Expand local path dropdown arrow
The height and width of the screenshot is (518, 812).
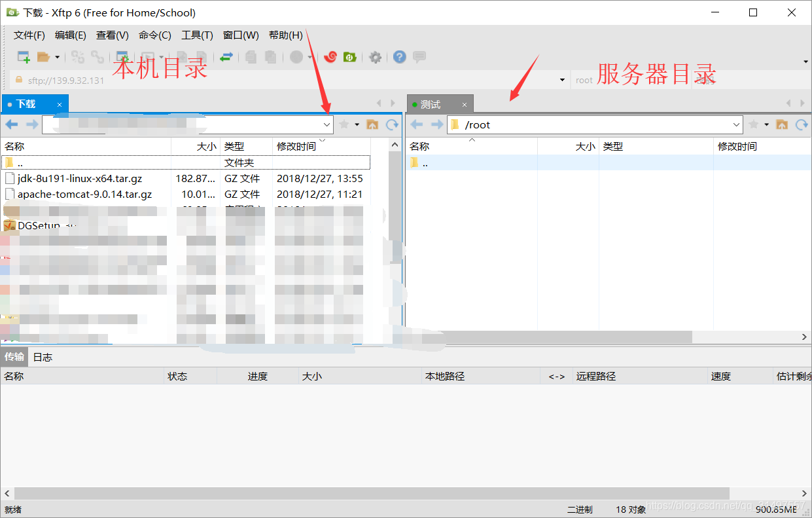[327, 124]
